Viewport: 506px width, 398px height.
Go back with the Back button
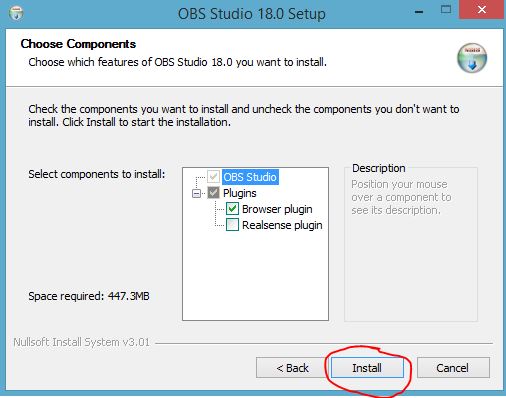coord(292,368)
